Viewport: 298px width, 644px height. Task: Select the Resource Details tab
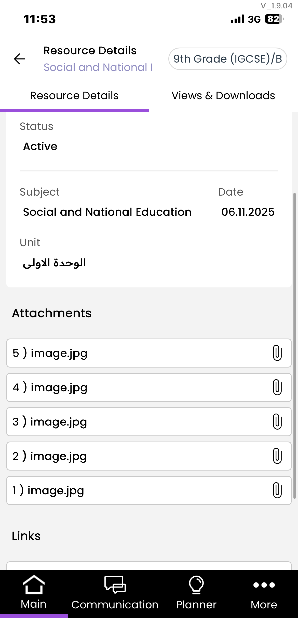74,96
